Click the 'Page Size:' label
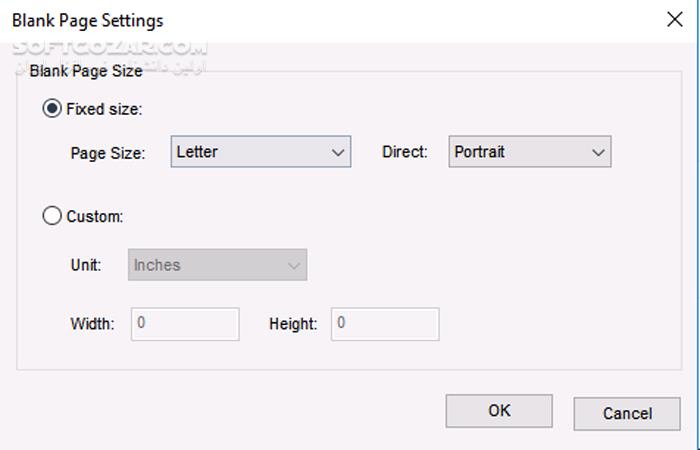Viewport: 700px width, 450px height. 108,153
